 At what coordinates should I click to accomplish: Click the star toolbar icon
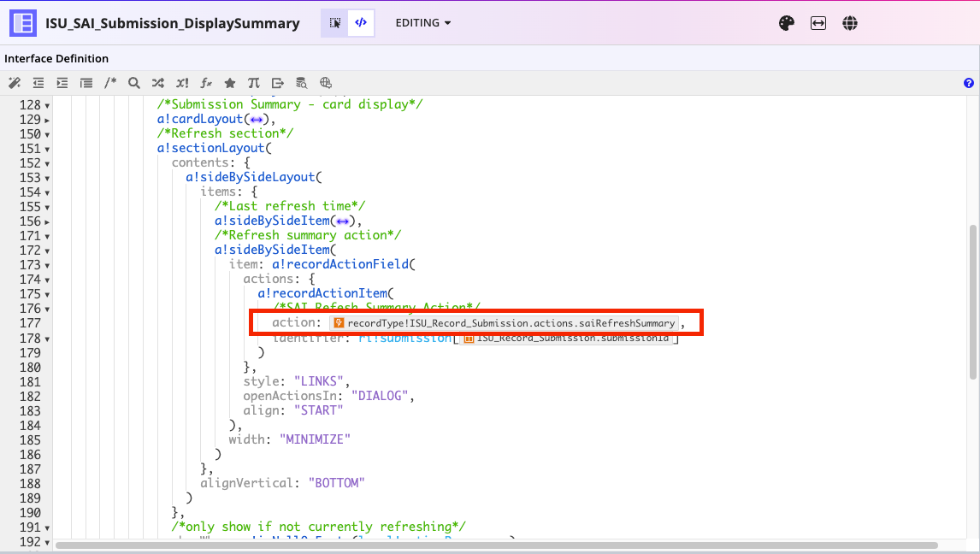point(230,82)
